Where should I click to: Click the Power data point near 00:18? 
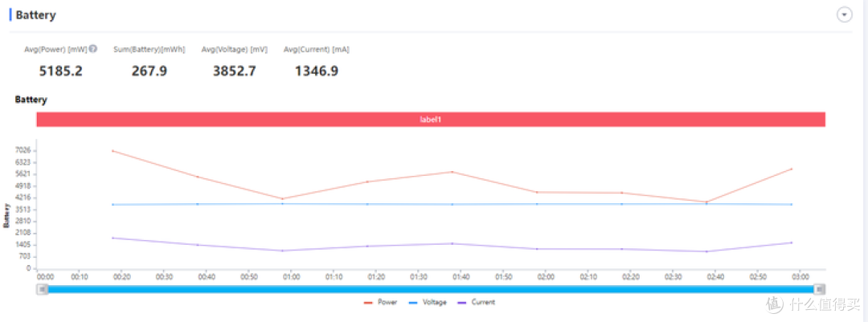tap(113, 150)
